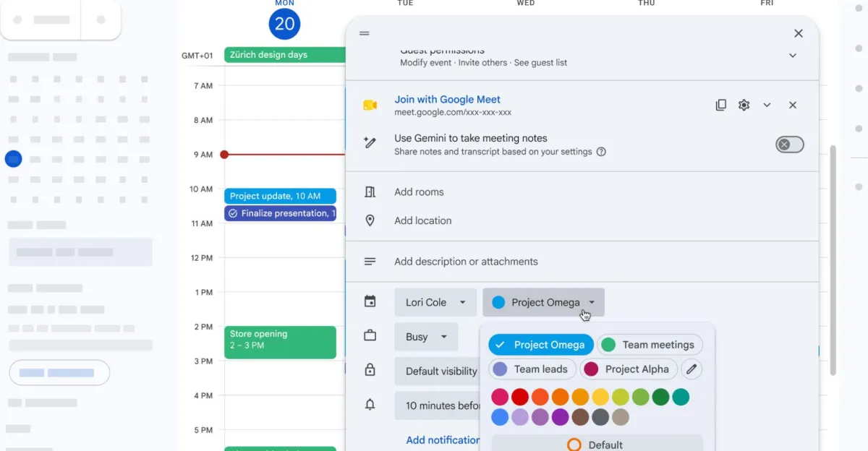This screenshot has width=868, height=451.
Task: Click the lock visibility icon
Action: [x=370, y=370]
